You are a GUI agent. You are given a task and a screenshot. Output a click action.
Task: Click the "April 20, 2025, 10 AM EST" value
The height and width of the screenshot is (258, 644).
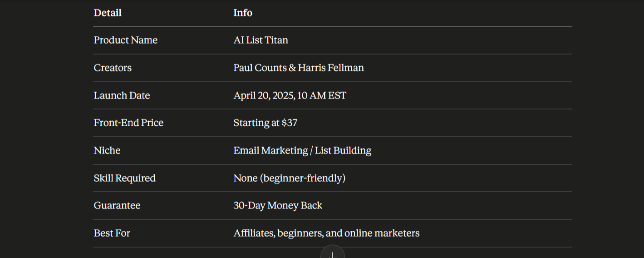click(290, 95)
